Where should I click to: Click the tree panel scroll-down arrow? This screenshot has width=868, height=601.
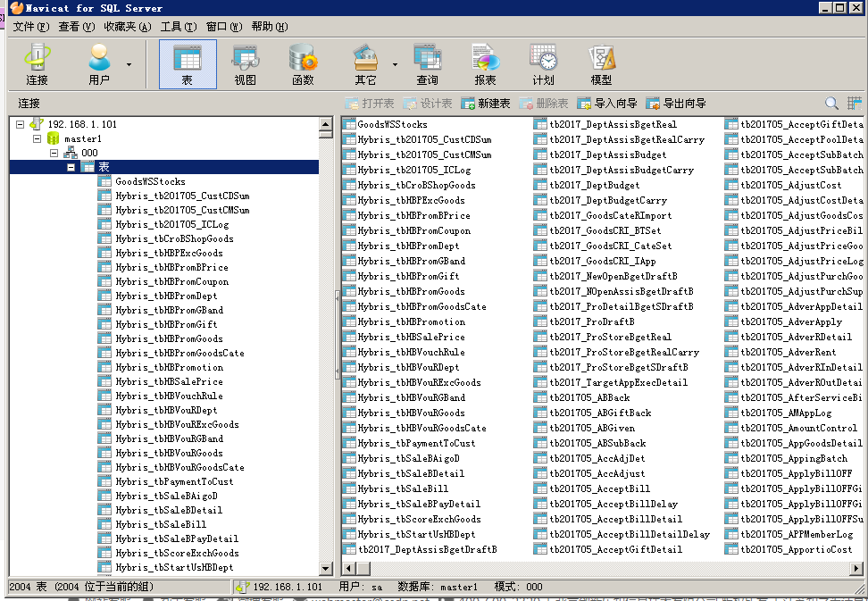tap(326, 568)
